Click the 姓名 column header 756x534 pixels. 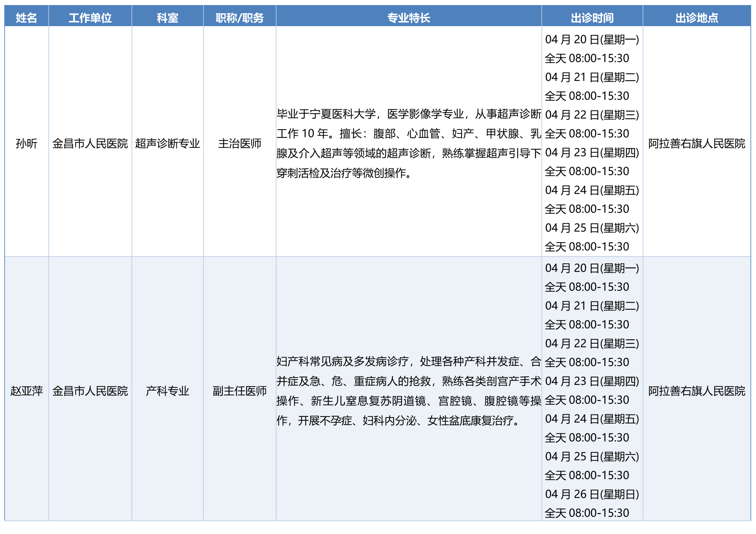pyautogui.click(x=26, y=17)
